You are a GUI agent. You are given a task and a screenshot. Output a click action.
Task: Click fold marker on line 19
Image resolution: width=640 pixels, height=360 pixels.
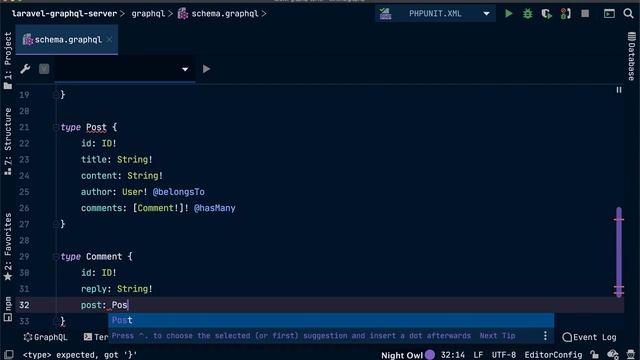point(56,95)
